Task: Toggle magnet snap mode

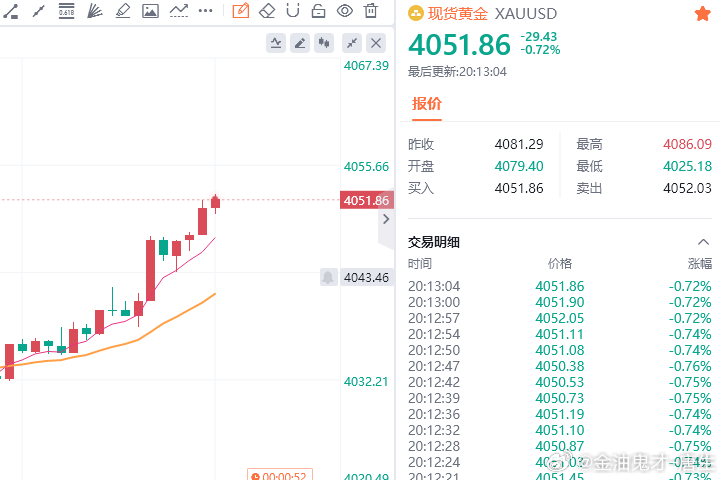Action: (x=293, y=11)
